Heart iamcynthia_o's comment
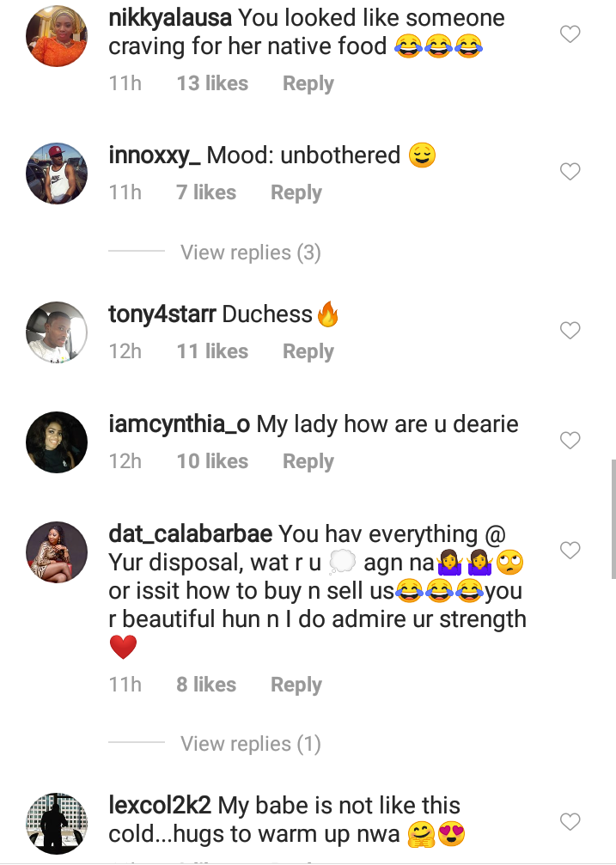 click(x=570, y=441)
